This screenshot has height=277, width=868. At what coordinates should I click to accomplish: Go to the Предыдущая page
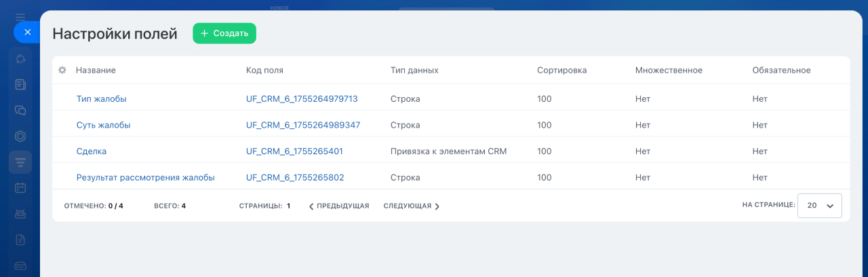339,206
